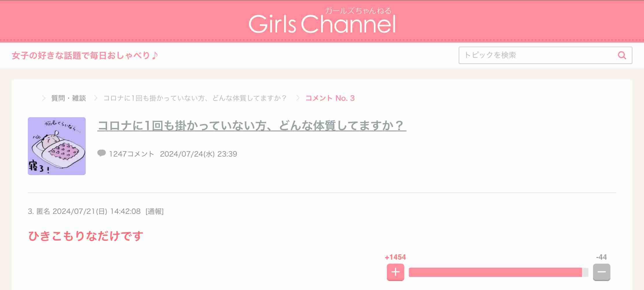
Task: Select the コメント No. 3 breadcrumb
Action: coord(330,98)
